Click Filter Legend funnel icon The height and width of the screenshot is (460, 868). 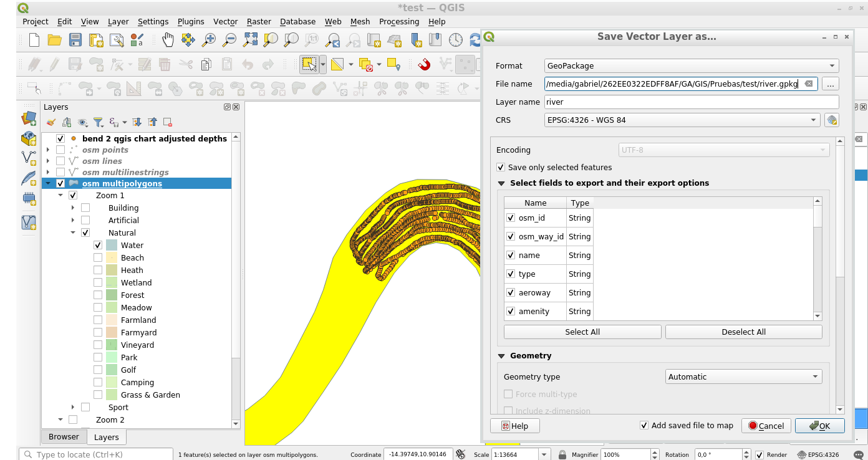98,122
